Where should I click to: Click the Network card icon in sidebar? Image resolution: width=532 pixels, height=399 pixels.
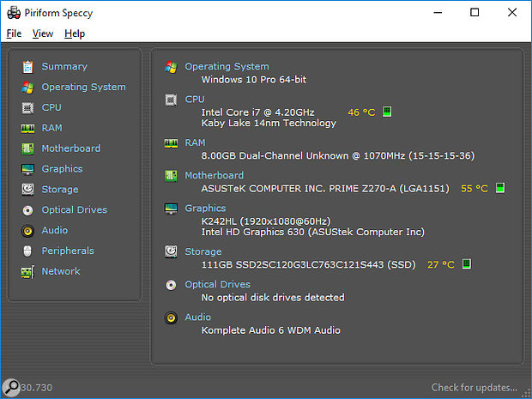coord(27,272)
